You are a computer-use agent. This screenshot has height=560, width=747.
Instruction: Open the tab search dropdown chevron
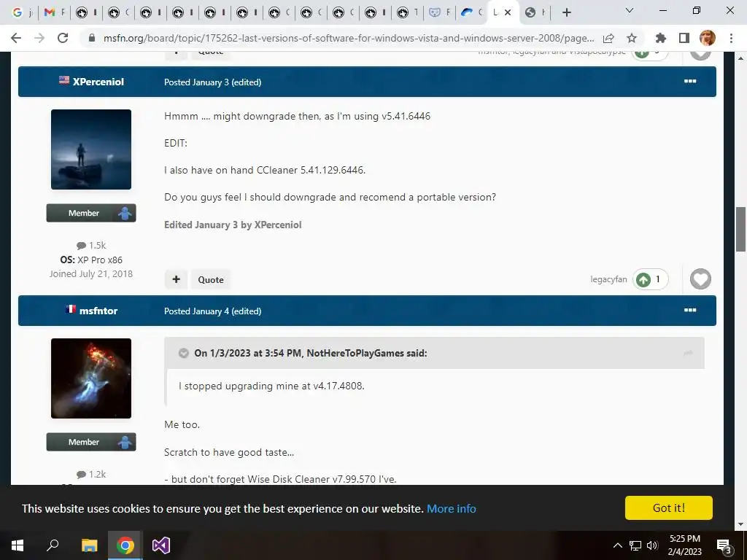(x=630, y=10)
